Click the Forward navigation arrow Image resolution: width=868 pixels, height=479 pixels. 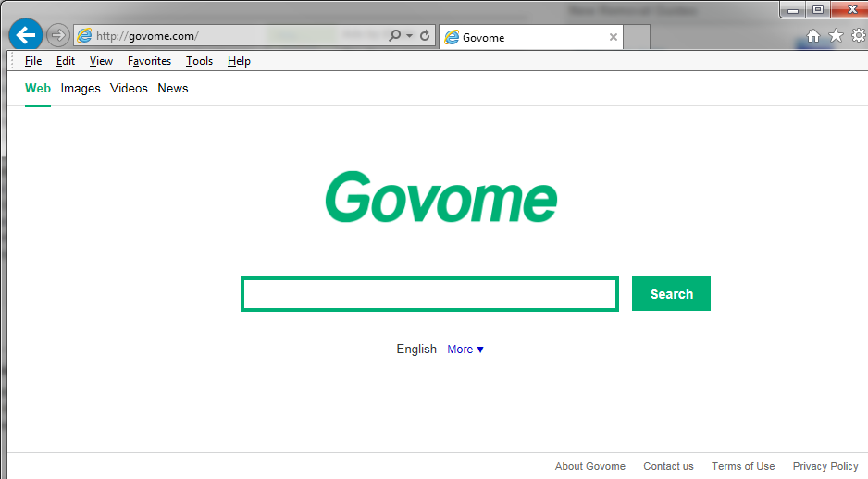tap(57, 35)
